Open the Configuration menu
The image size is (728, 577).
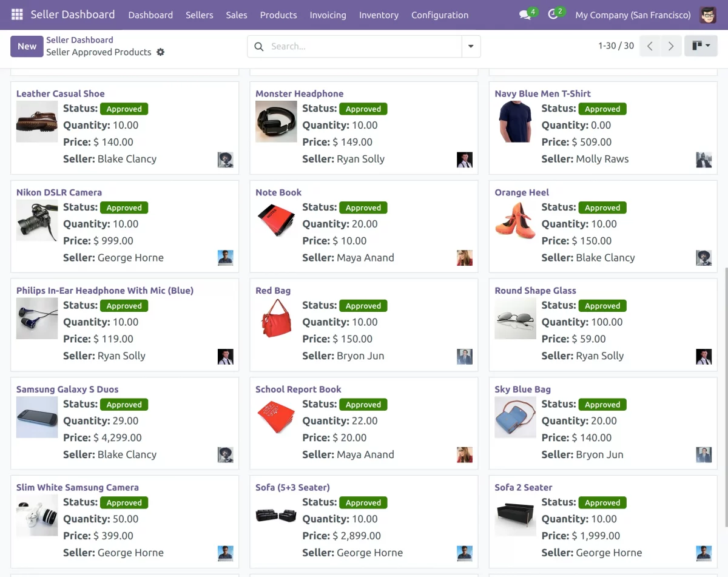tap(440, 15)
